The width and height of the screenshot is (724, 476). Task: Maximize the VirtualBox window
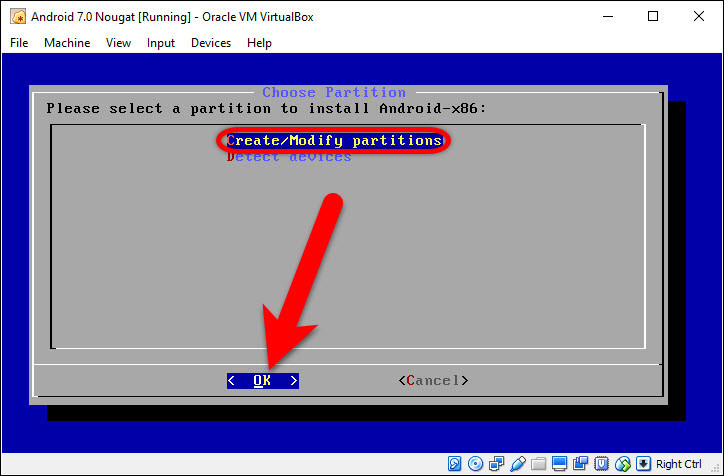click(653, 17)
